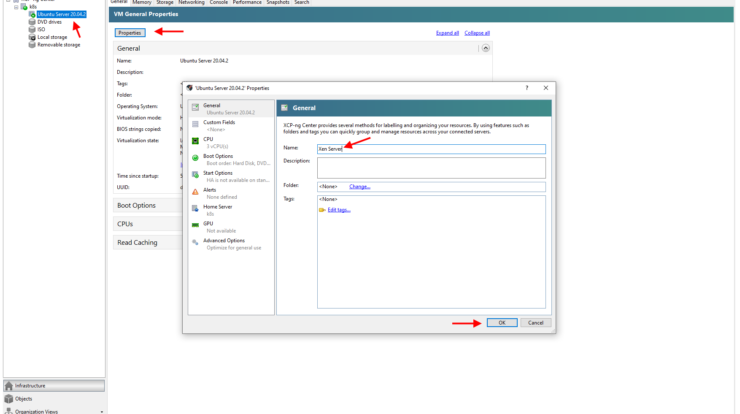740x414 pixels.
Task: Click the Start Options icon entry
Action: pos(195,174)
